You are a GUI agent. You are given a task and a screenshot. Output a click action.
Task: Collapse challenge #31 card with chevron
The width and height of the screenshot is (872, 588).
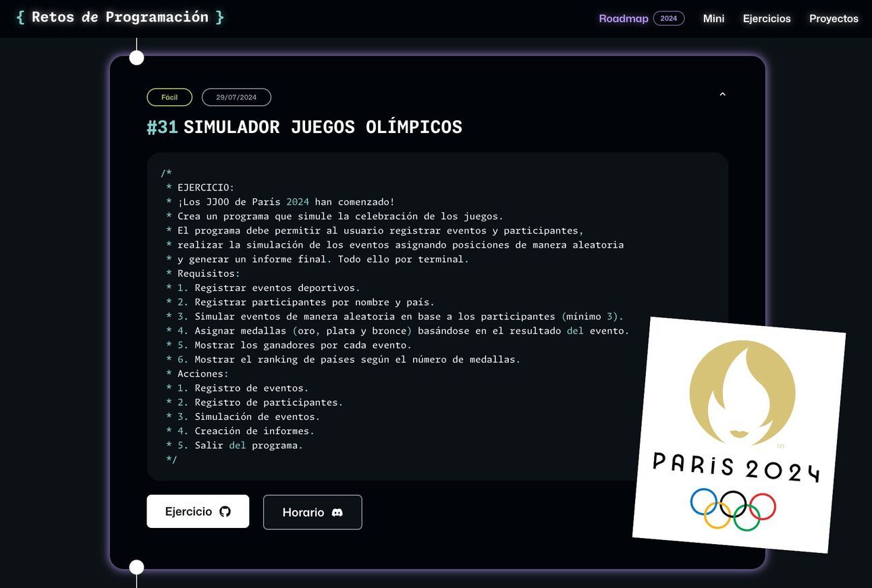coord(722,95)
